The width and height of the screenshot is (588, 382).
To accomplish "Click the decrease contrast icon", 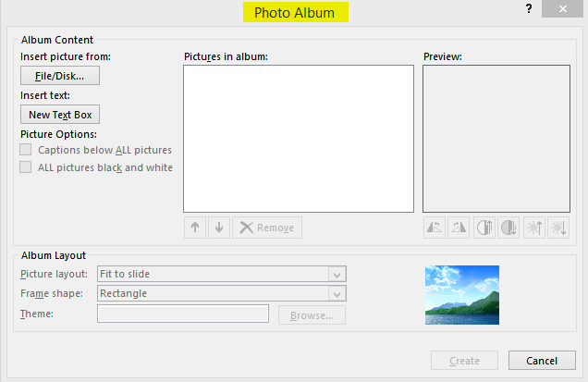I will coord(508,228).
